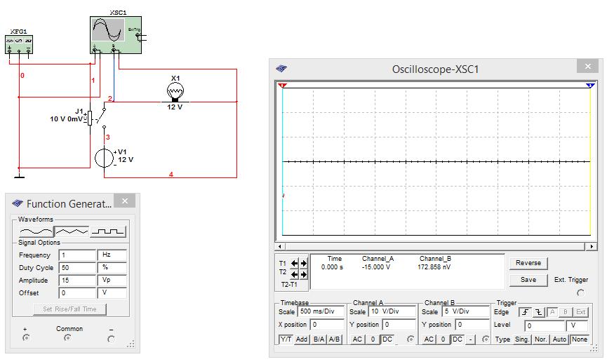This screenshot has width=614, height=364.
Task: Move cursor T2 right with the arrow
Action: point(303,274)
